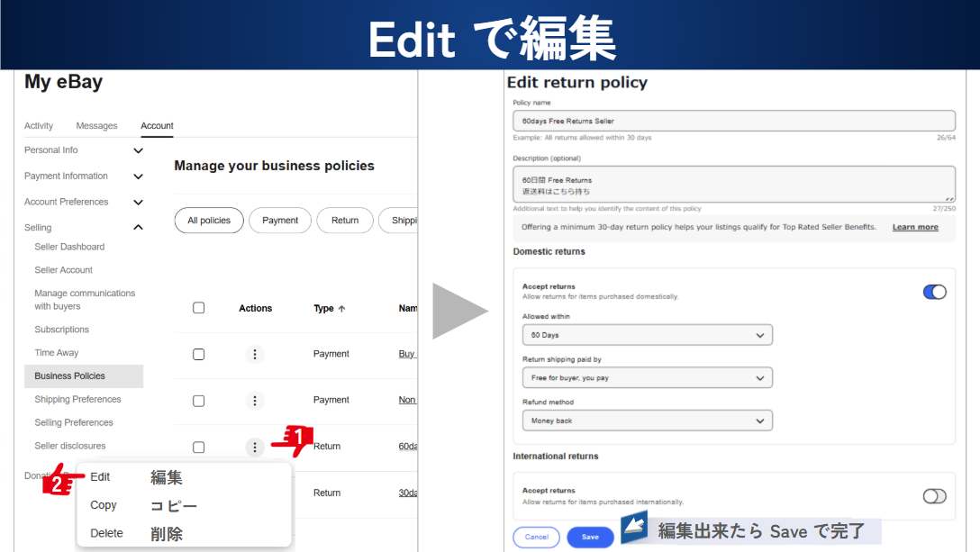Open the Allowed within 60 Days dropdown

point(647,335)
